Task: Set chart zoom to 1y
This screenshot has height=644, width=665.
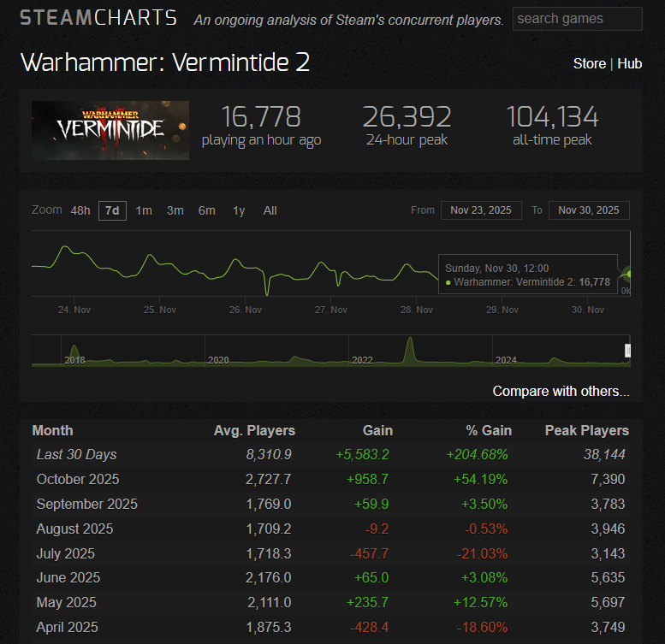Action: tap(239, 210)
